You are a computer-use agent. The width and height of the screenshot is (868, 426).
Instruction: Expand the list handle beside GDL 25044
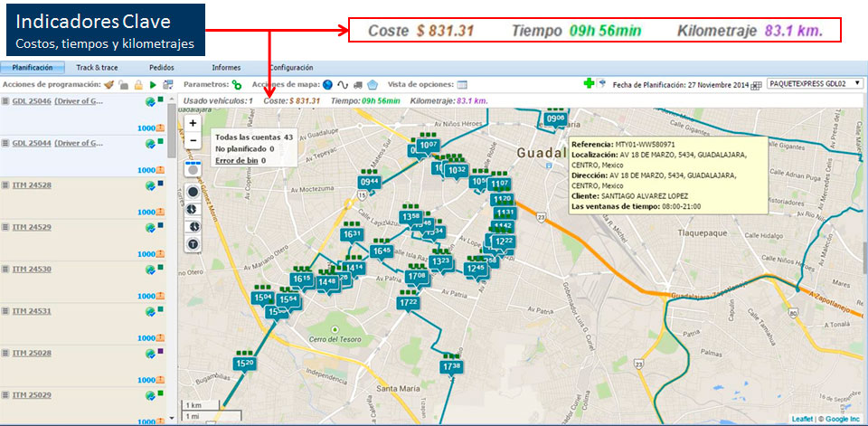pos(5,143)
